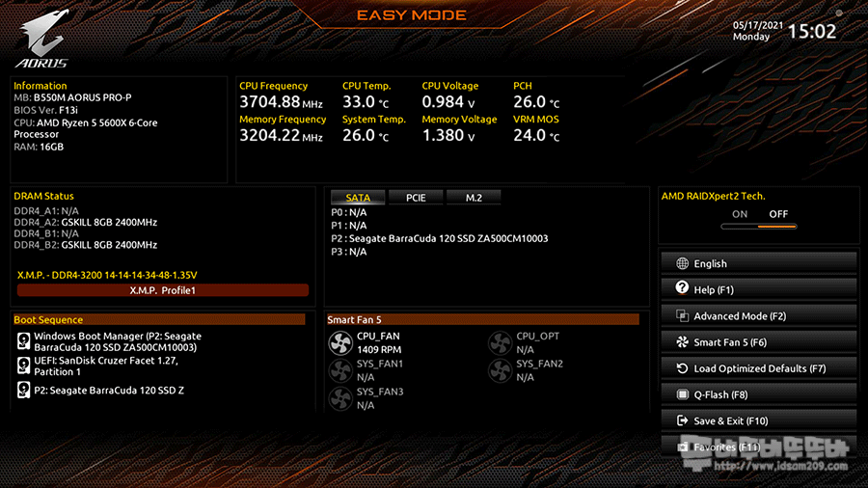This screenshot has height=488, width=868.
Task: Click CPU_FAN 1409 RPM reading
Action: (x=379, y=350)
